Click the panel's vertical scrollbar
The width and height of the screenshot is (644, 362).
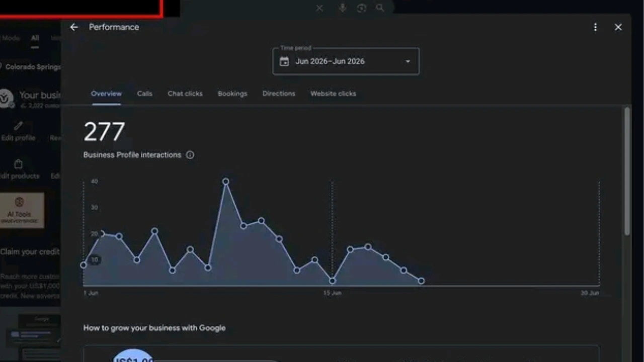point(627,171)
